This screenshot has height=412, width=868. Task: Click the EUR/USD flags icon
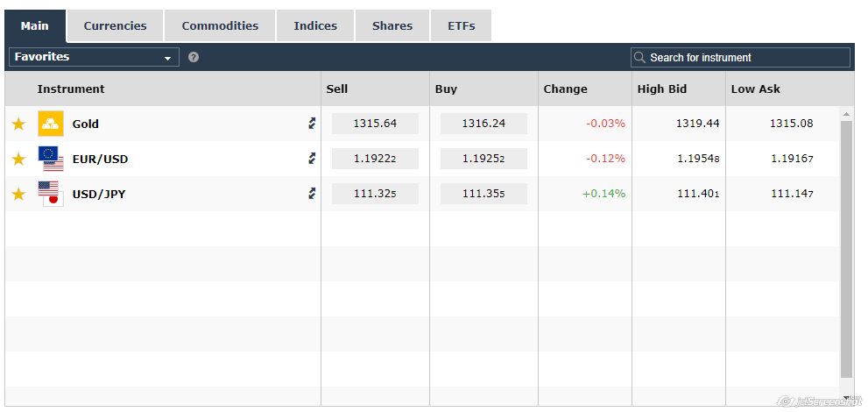(51, 159)
